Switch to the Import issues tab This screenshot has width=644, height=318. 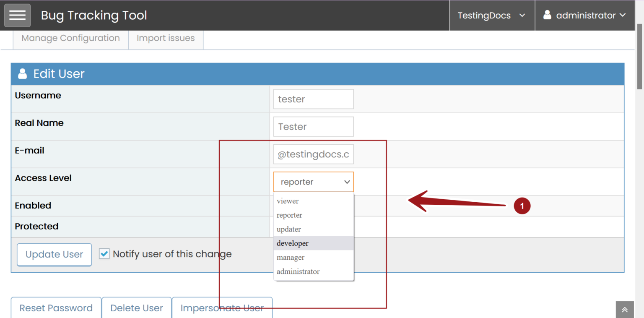point(165,38)
